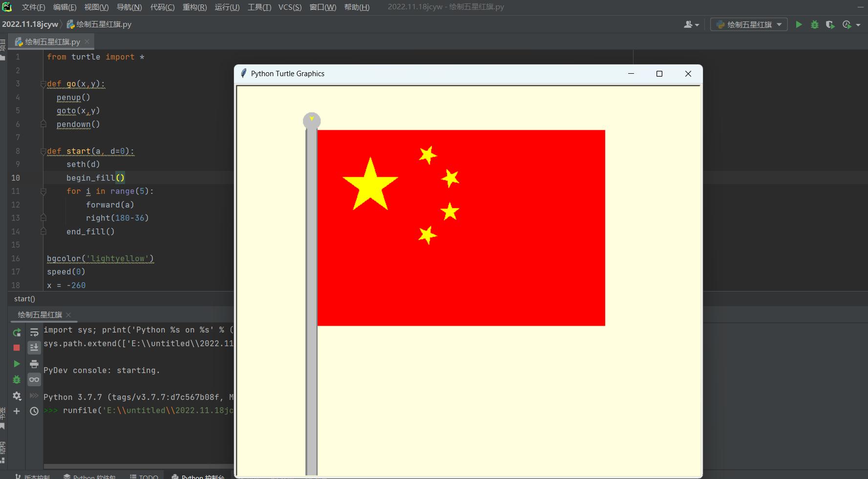Toggle scroll to end in console

point(34,348)
